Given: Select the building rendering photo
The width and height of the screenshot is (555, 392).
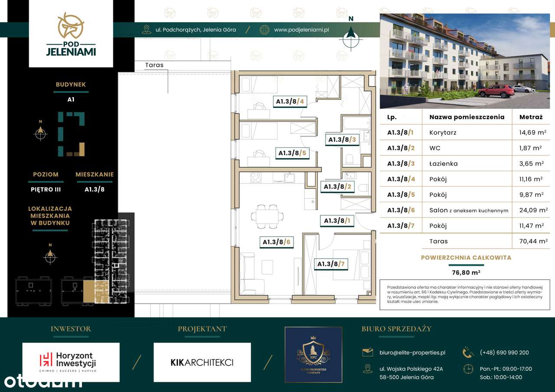Looking at the screenshot, I should [464, 61].
